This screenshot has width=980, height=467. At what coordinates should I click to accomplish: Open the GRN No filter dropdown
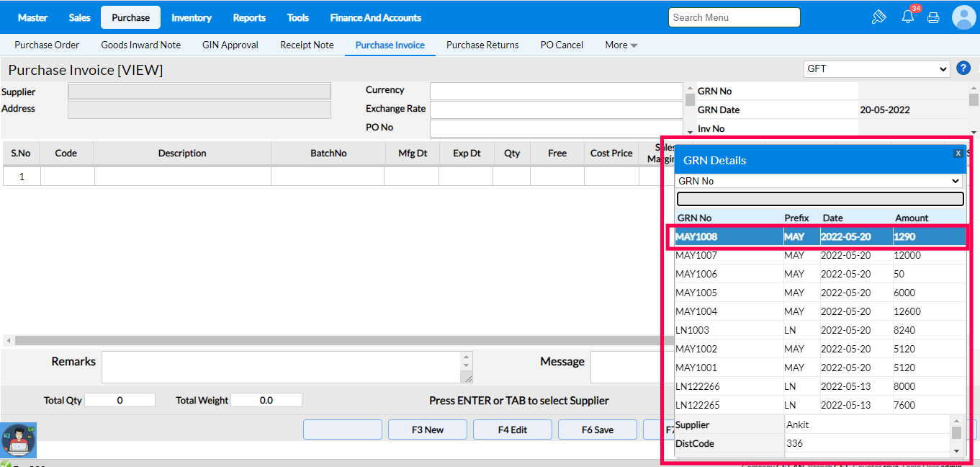point(820,181)
